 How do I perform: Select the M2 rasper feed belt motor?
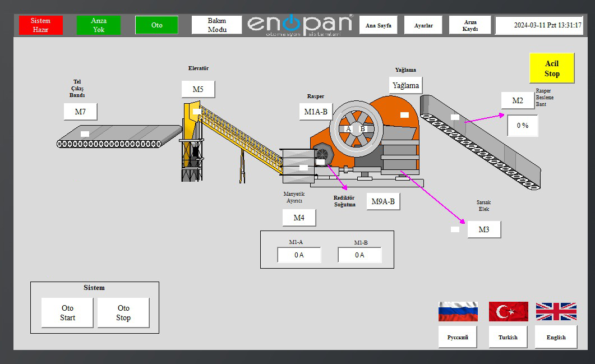point(518,100)
